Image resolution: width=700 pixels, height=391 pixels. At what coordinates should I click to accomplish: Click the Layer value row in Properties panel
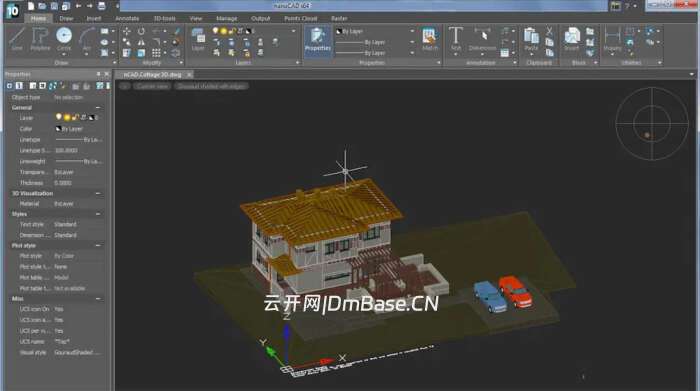79,118
